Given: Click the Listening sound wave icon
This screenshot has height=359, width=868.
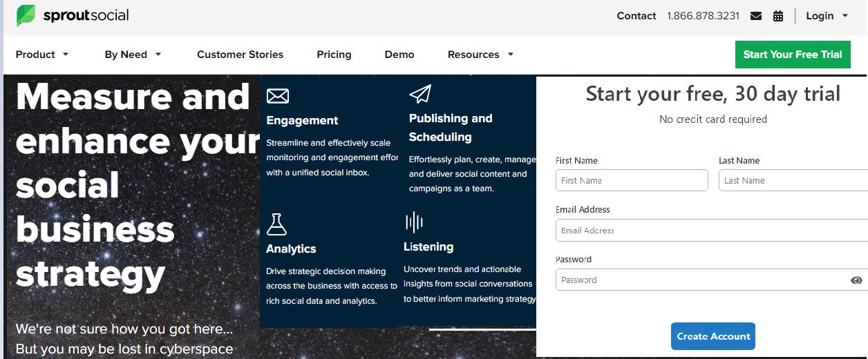Looking at the screenshot, I should pos(414,222).
